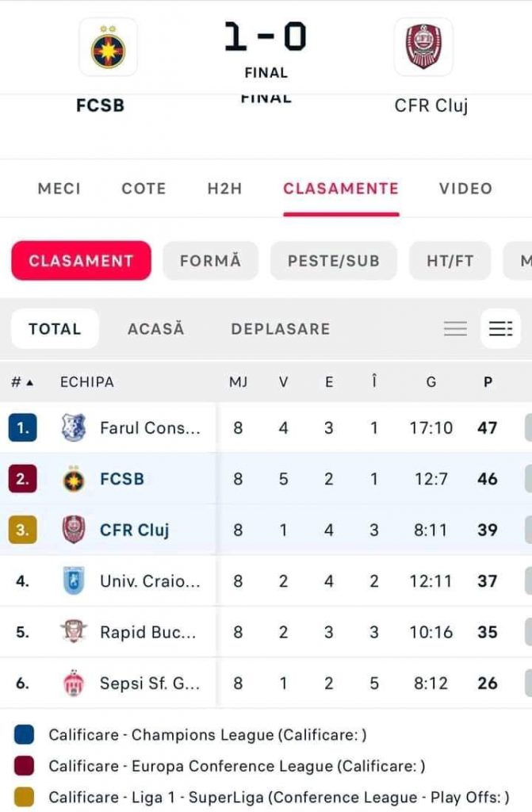The image size is (532, 812).
Task: Switch to compact table view icon
Action: click(455, 329)
